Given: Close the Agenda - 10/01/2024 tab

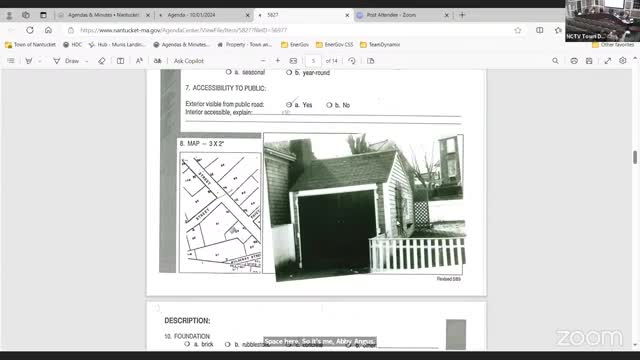Looking at the screenshot, I should pos(247,15).
